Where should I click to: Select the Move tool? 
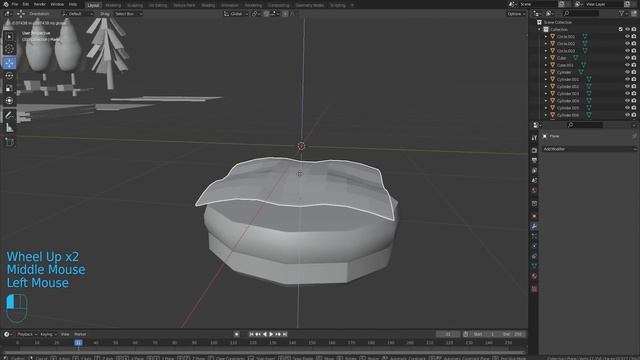pyautogui.click(x=9, y=63)
